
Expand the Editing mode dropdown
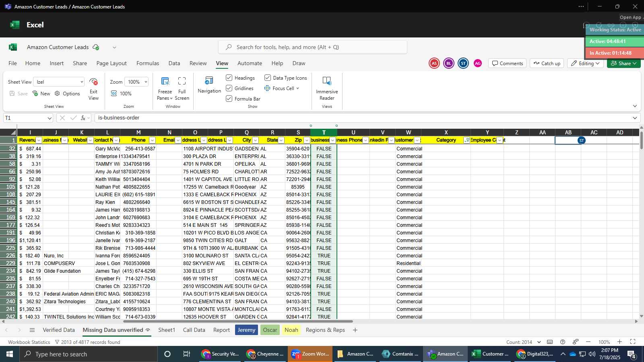585,63
